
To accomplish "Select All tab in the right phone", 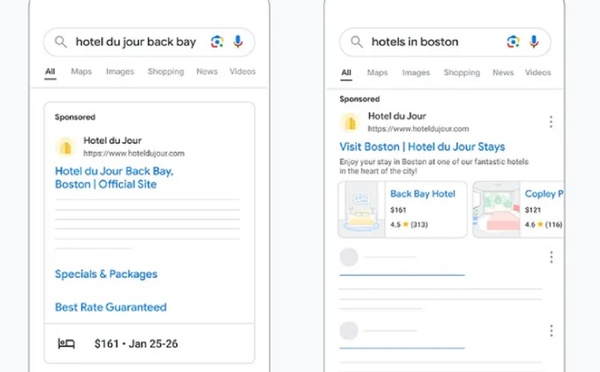I will click(x=346, y=72).
